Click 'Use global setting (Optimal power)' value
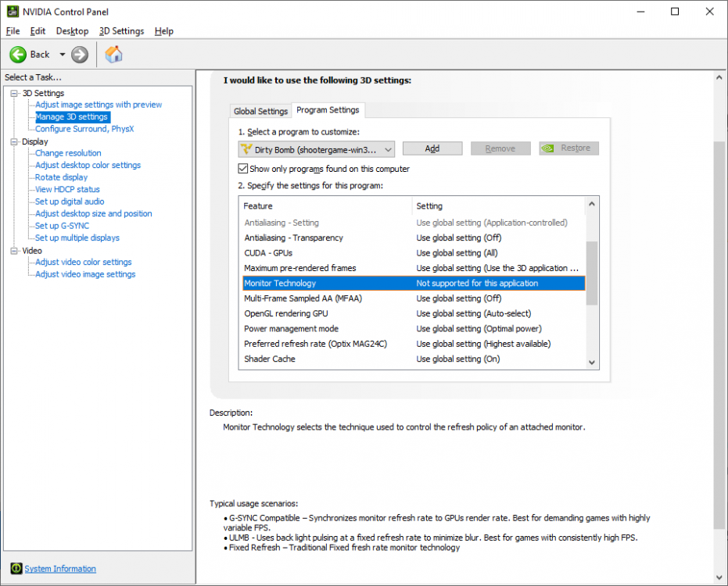 pyautogui.click(x=479, y=328)
